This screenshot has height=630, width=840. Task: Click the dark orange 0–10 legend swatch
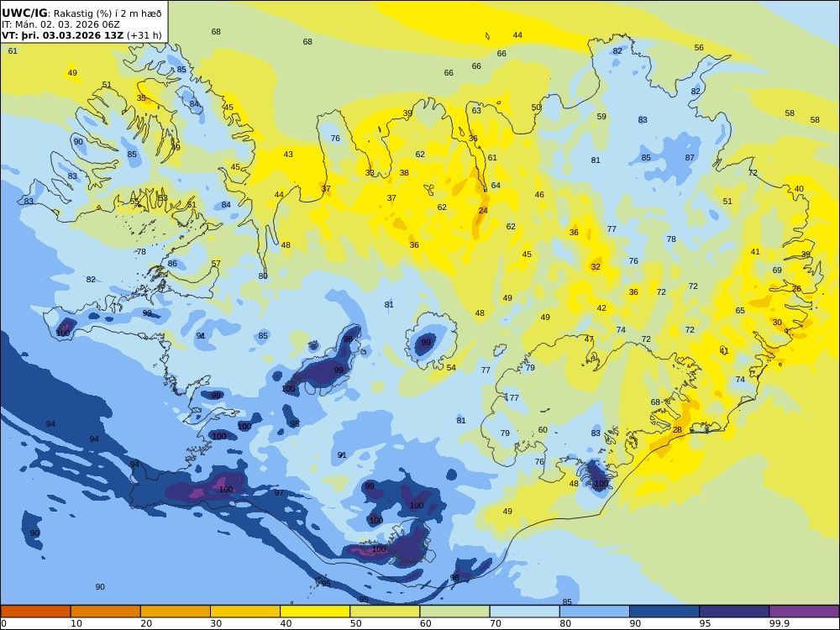pos(35,612)
